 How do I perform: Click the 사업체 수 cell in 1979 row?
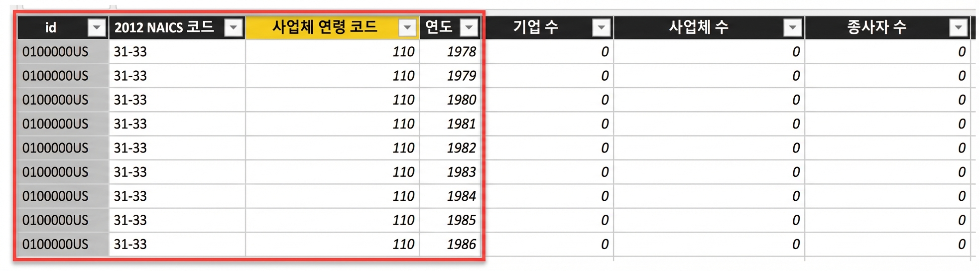point(709,76)
